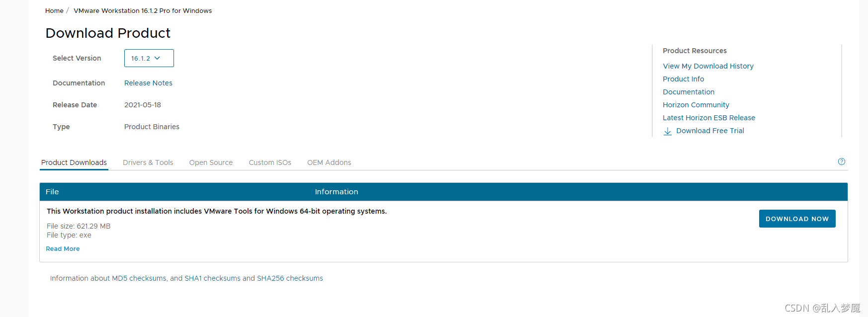Viewport: 868px width, 317px height.
Task: Click the Select Version label
Action: point(77,58)
